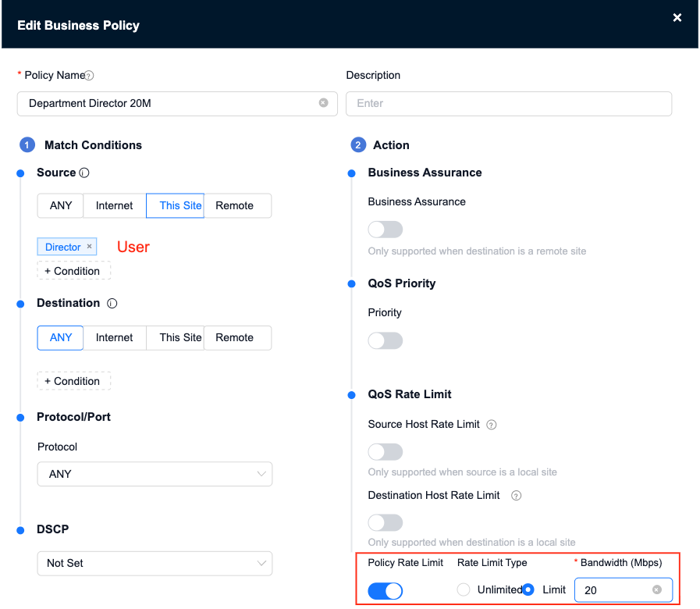The width and height of the screenshot is (700, 609).
Task: Clear the Policy Name field text
Action: pyautogui.click(x=323, y=103)
